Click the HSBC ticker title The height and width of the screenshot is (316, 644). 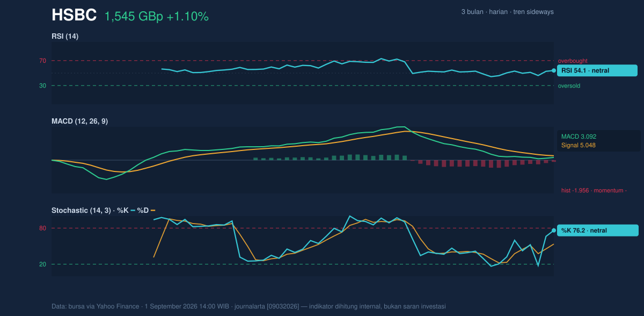point(74,16)
